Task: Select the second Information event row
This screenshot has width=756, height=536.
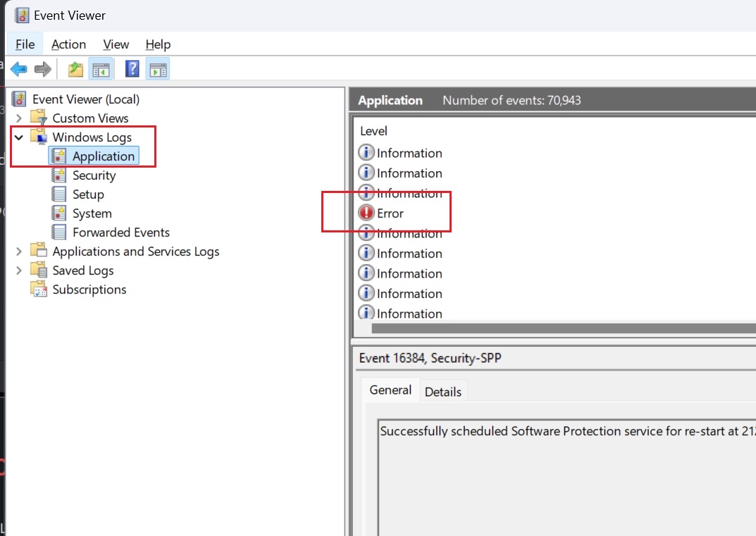Action: click(x=556, y=173)
